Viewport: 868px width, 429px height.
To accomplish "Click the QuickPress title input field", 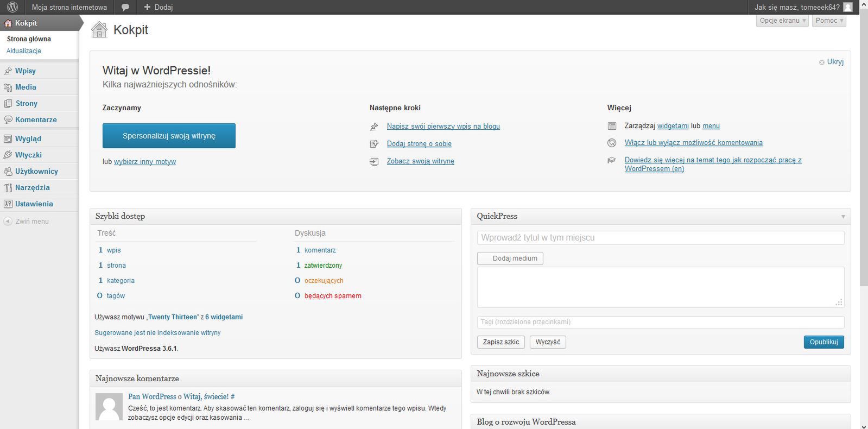I will (x=661, y=238).
